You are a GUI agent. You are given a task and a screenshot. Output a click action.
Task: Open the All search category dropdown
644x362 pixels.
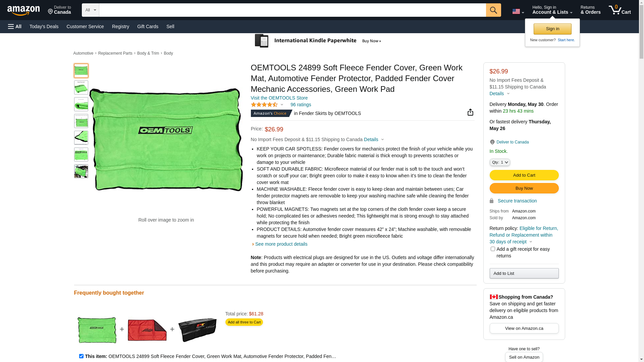pos(91,10)
